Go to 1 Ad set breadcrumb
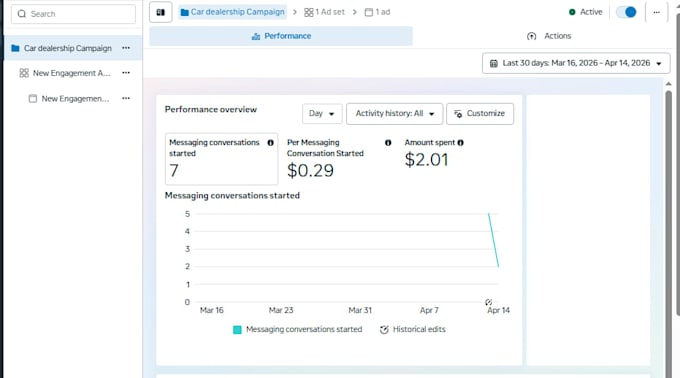Screen dimensions: 680x378 coord(324,12)
